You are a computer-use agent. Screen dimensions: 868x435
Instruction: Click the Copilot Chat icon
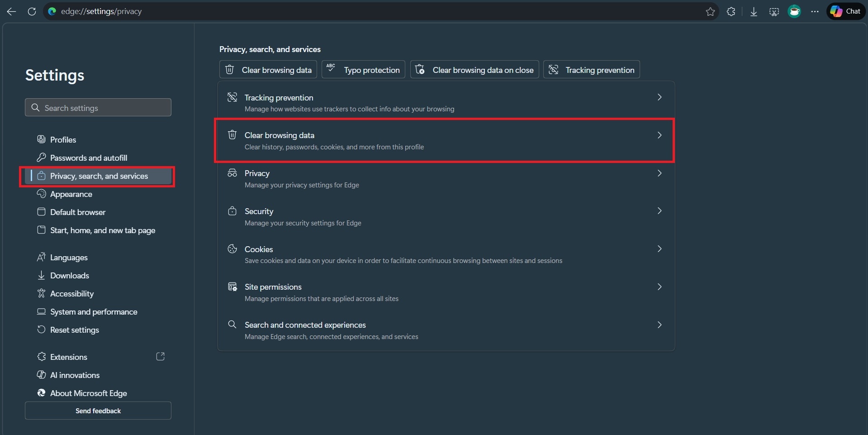[845, 11]
